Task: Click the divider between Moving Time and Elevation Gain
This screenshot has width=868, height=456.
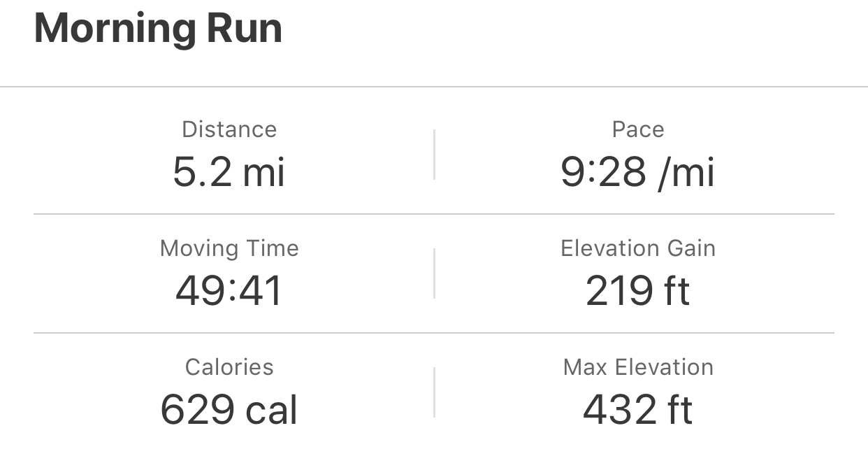Action: pos(434,273)
